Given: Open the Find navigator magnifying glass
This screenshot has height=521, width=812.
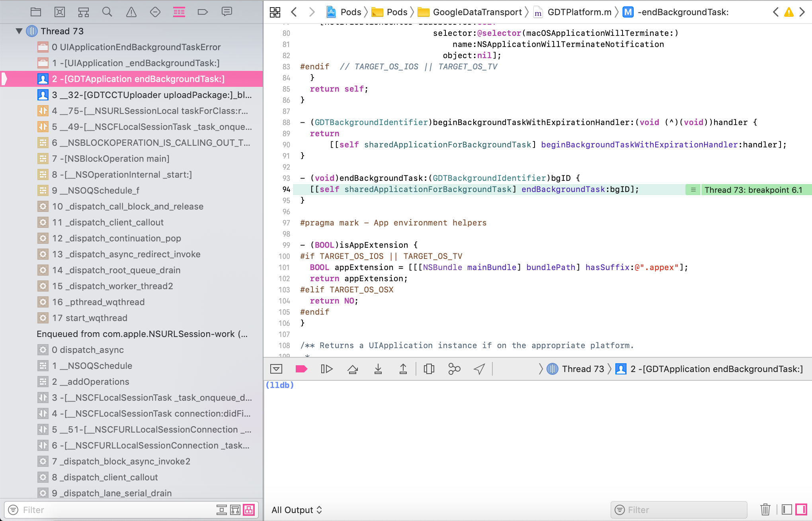Looking at the screenshot, I should 107,12.
